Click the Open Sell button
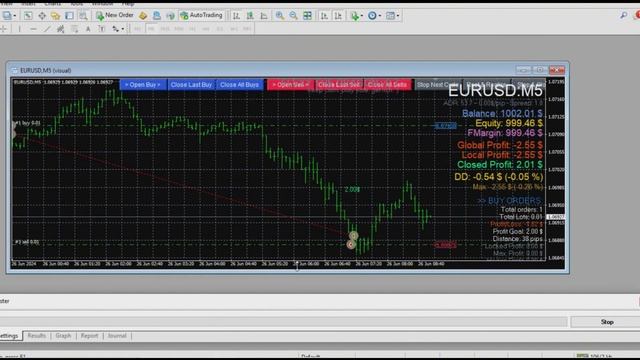The width and height of the screenshot is (640, 360). click(x=290, y=84)
